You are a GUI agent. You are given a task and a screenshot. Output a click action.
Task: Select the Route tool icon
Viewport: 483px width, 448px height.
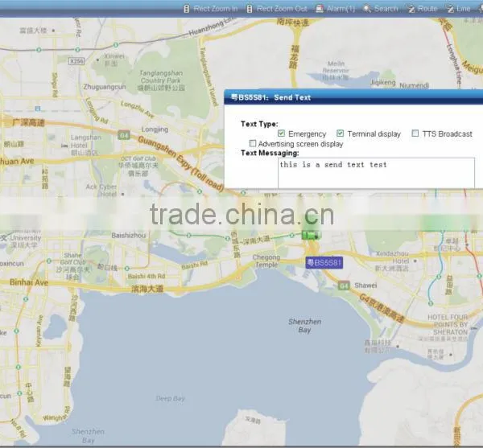(x=411, y=9)
